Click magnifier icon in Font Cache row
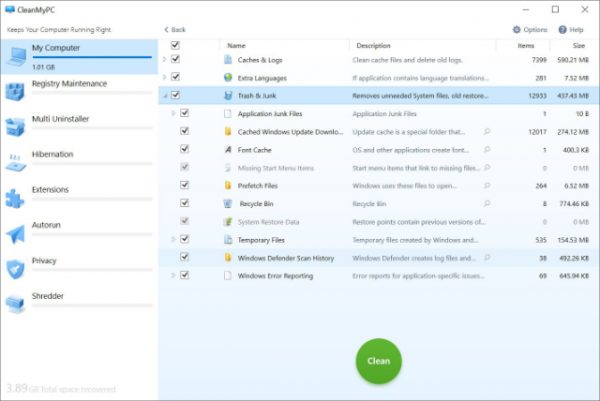Viewport: 600px width, 401px height. click(487, 150)
